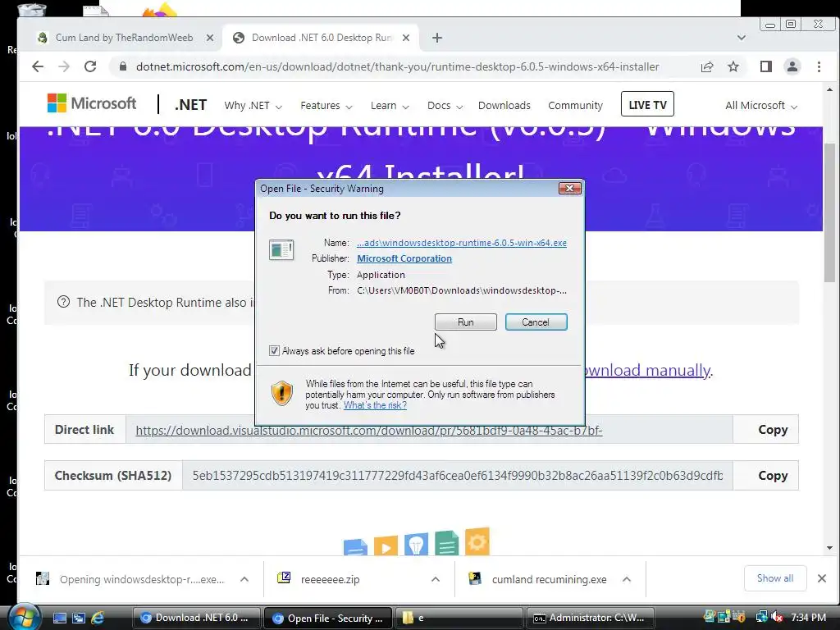Close the Cum Land by TheRandomWeeb tab
This screenshot has height=630, width=840.
pos(210,38)
